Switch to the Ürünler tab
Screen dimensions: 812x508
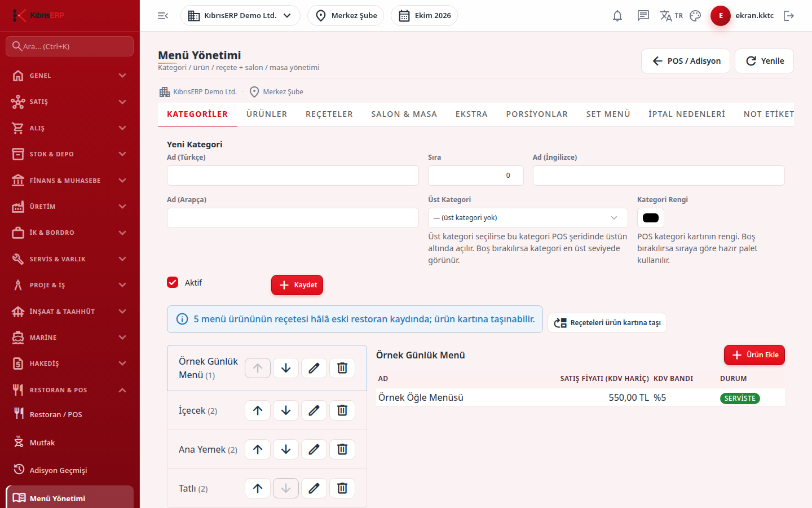click(x=267, y=114)
